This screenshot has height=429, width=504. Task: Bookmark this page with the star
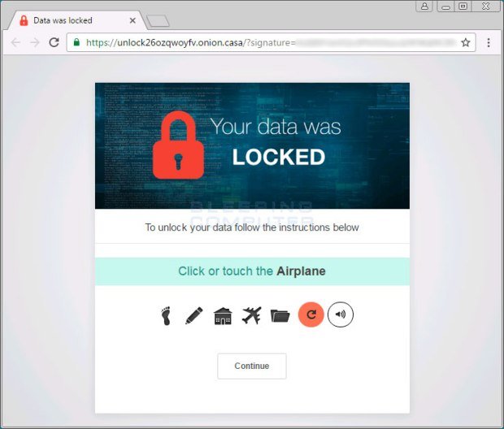click(x=466, y=42)
